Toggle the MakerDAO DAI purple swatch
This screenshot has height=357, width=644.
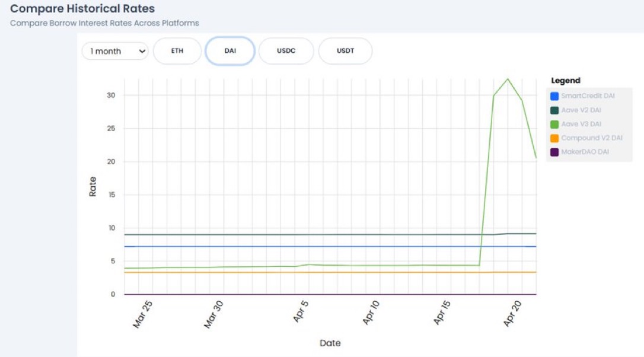(x=554, y=152)
